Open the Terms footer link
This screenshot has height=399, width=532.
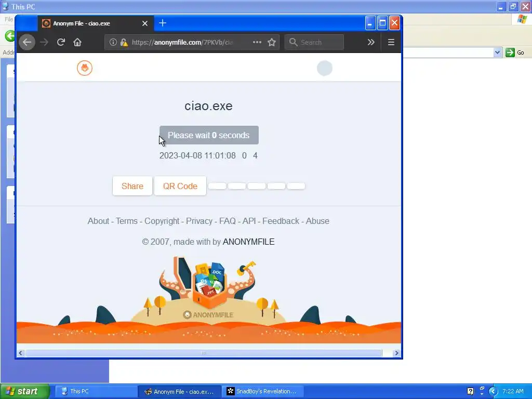(127, 221)
